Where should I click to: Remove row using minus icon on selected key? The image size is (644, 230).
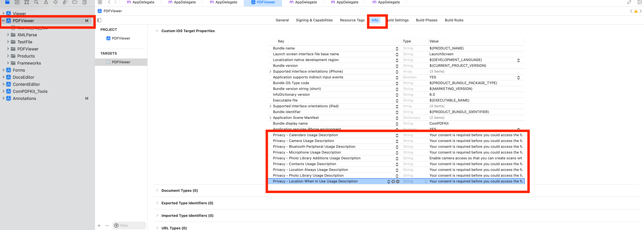pyautogui.click(x=398, y=181)
